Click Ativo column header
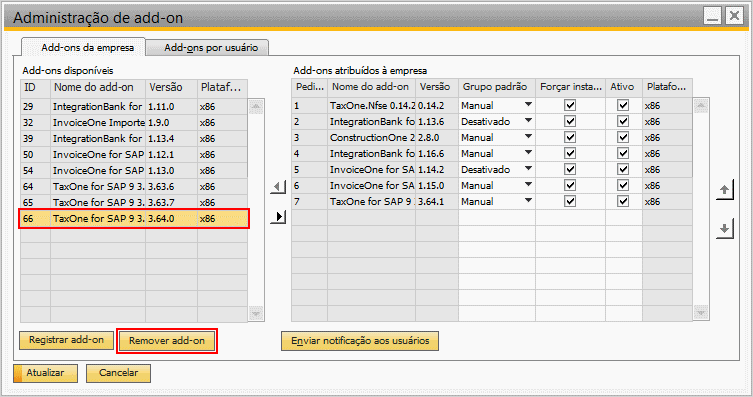753x397 pixels. pos(623,87)
